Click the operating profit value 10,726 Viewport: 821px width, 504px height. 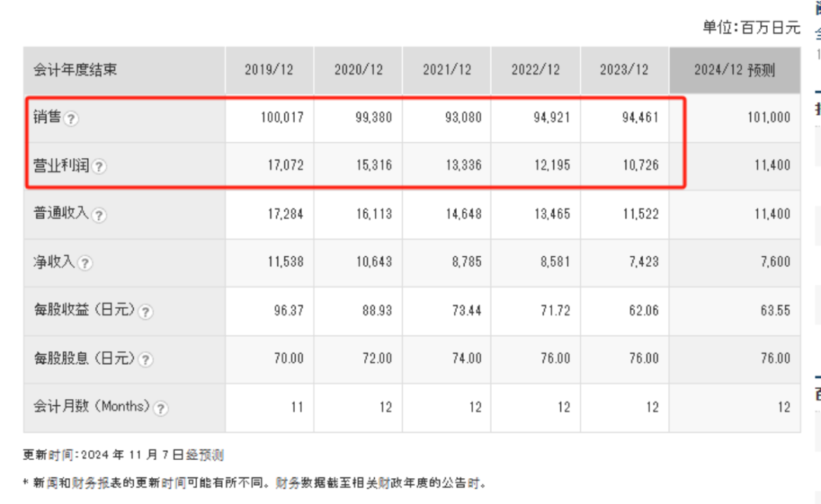point(640,166)
